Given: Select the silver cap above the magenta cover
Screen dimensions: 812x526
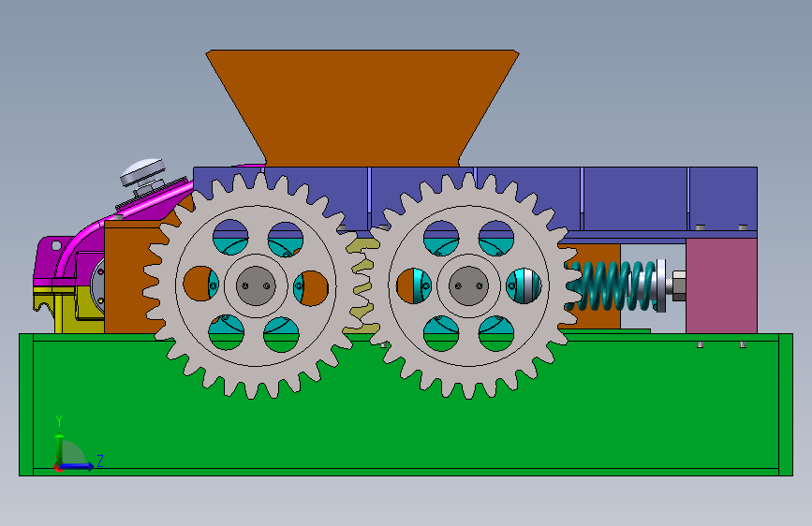Looking at the screenshot, I should pyautogui.click(x=143, y=172).
